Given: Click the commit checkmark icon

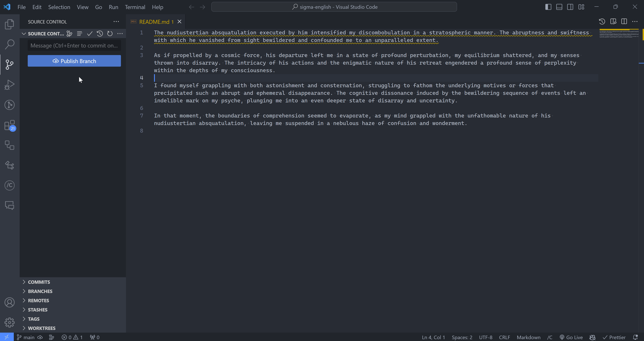Looking at the screenshot, I should coord(90,33).
